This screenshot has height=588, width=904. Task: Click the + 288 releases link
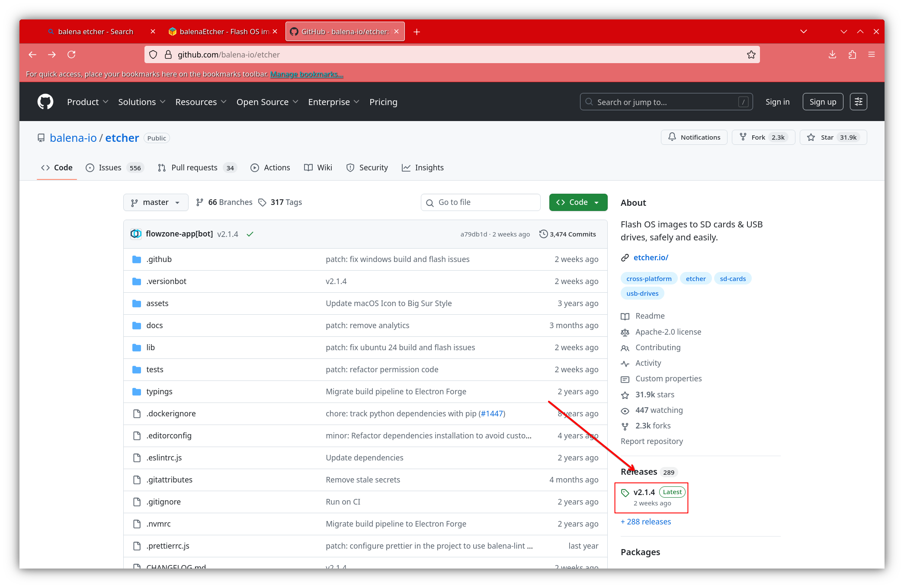point(646,522)
